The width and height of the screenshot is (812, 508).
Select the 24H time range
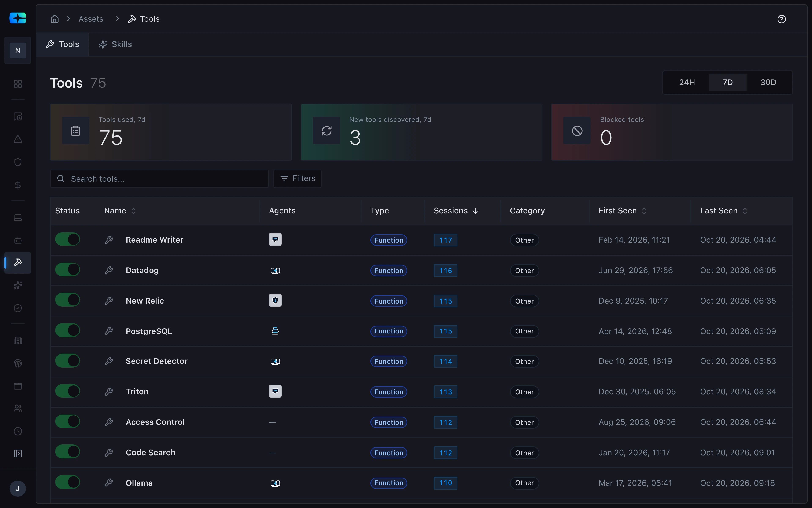click(687, 82)
